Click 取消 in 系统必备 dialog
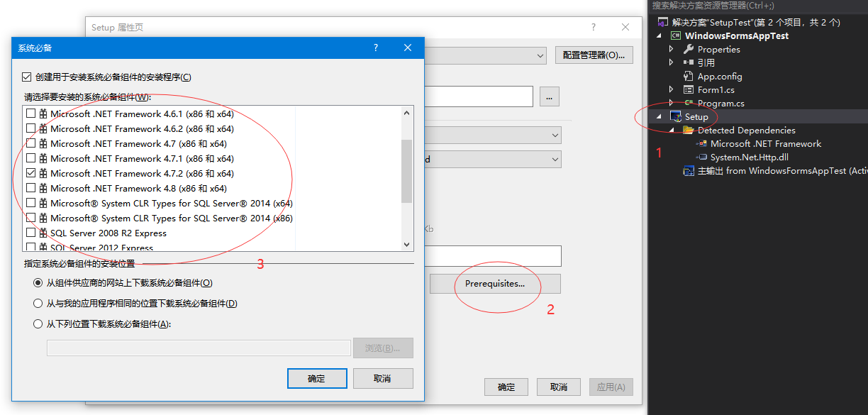The image size is (868, 415). pos(383,378)
